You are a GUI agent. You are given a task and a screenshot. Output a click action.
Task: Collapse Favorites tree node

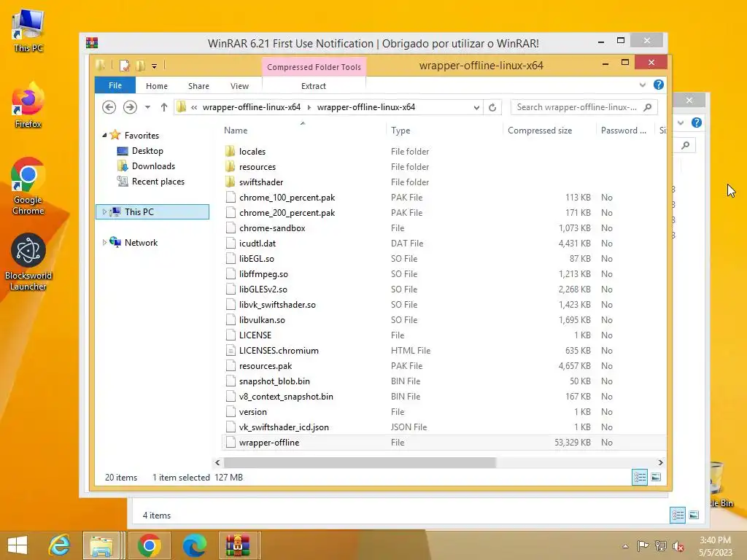coord(104,135)
